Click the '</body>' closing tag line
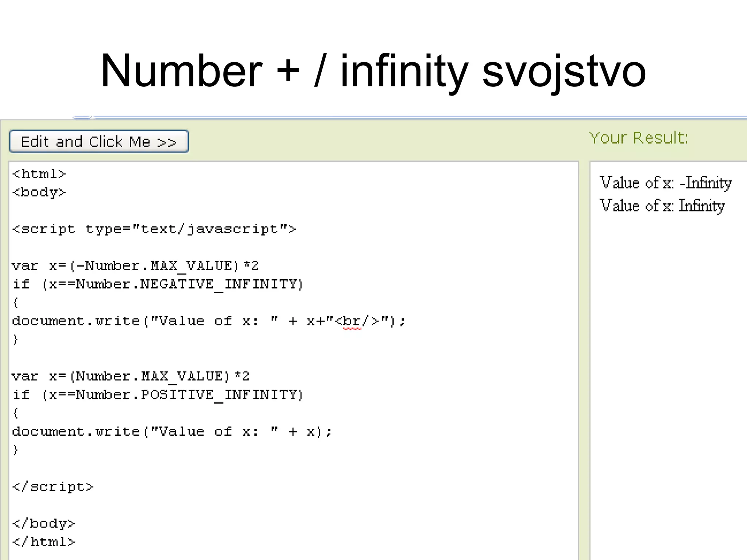 [43, 524]
